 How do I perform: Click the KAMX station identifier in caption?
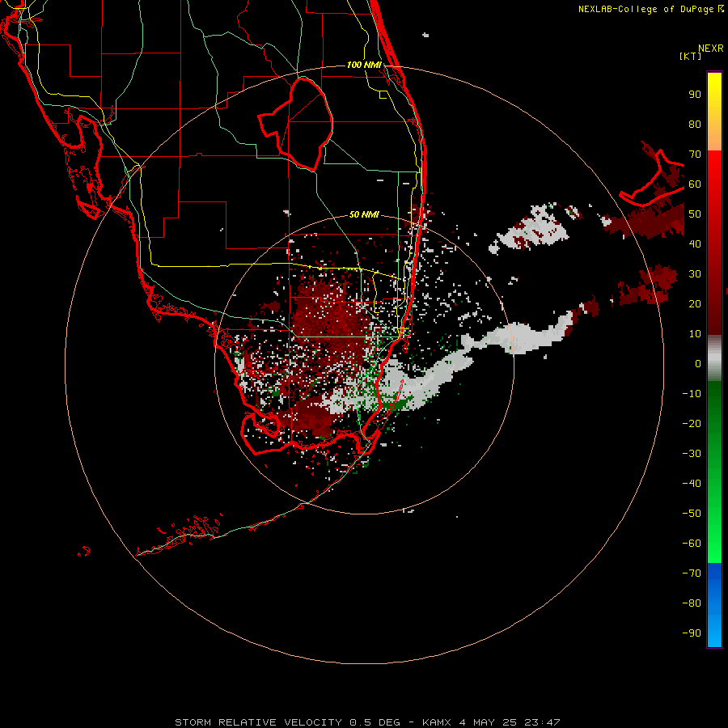437,722
